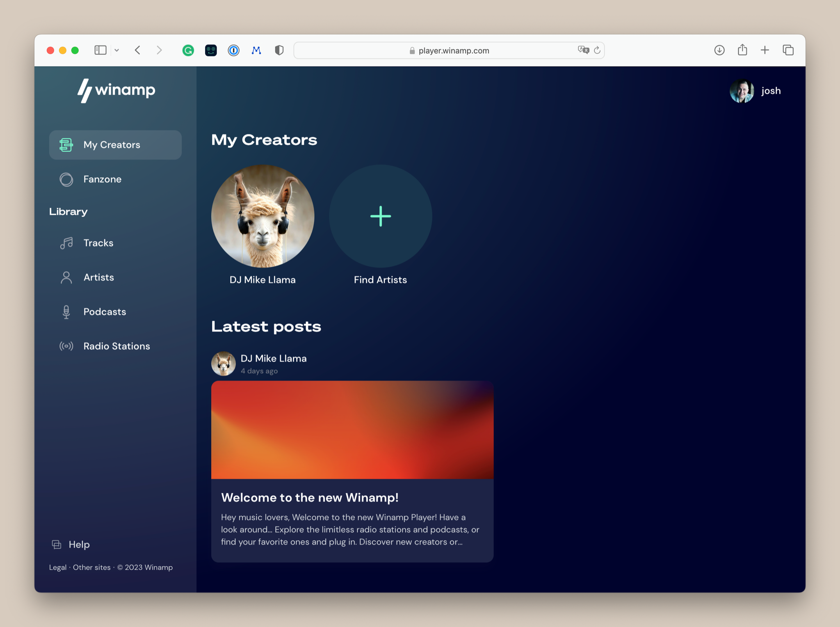Toggle the privacy shield icon
The width and height of the screenshot is (840, 627).
[x=279, y=50]
